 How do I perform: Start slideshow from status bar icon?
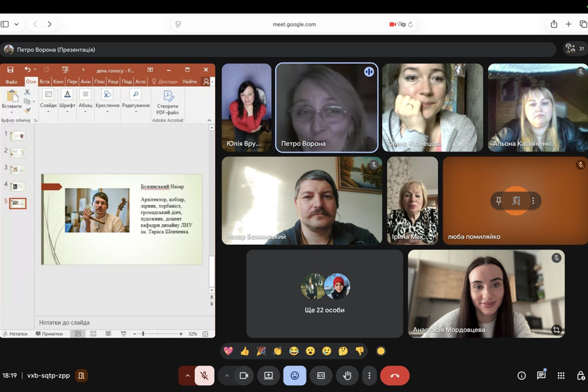point(123,334)
